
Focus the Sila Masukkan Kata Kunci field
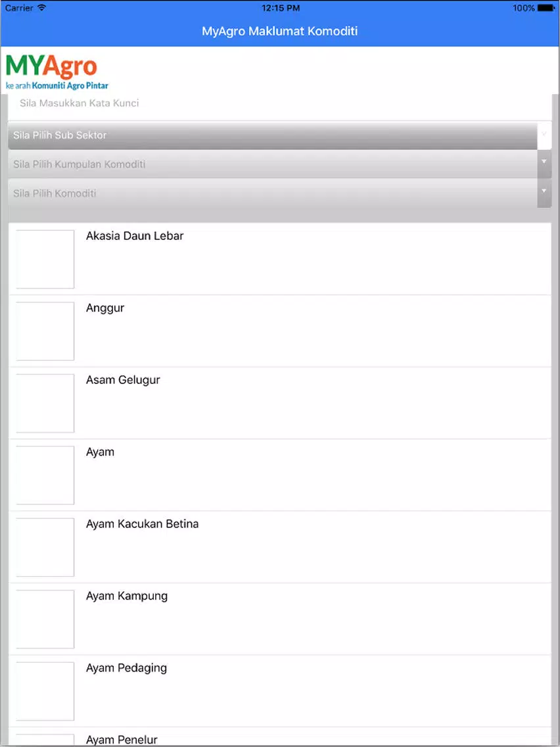coord(279,103)
